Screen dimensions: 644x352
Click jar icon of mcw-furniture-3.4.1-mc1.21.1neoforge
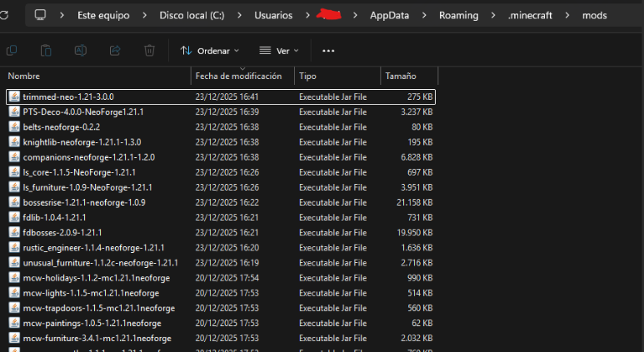(14, 339)
